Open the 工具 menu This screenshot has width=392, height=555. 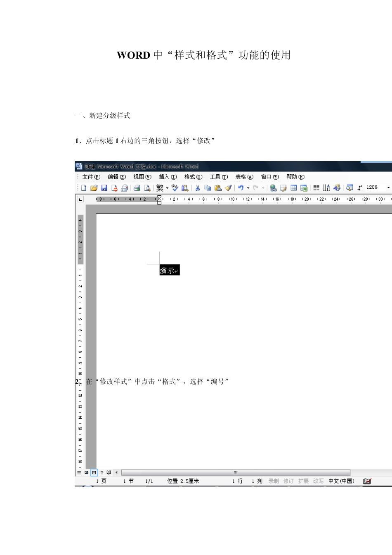[x=219, y=177]
